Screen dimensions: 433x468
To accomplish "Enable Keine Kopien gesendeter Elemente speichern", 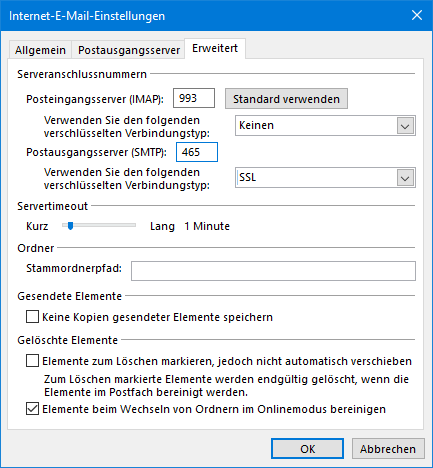I will click(x=32, y=317).
